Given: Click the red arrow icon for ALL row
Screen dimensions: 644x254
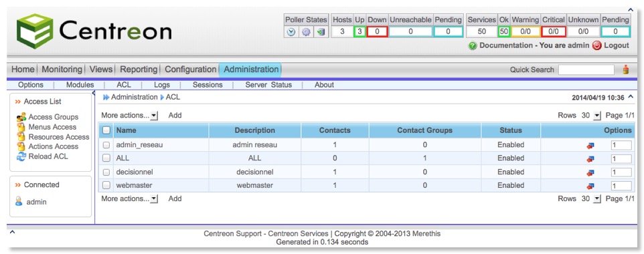Looking at the screenshot, I should click(590, 159).
